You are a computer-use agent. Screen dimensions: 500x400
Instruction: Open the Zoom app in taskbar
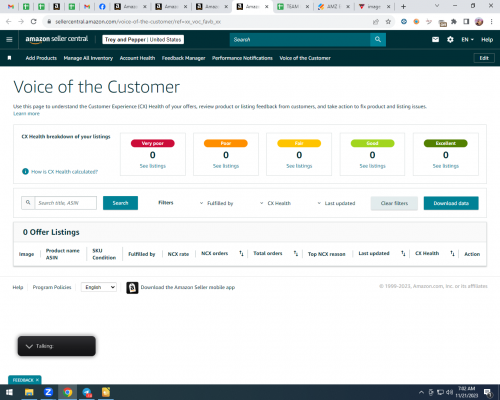(x=48, y=392)
